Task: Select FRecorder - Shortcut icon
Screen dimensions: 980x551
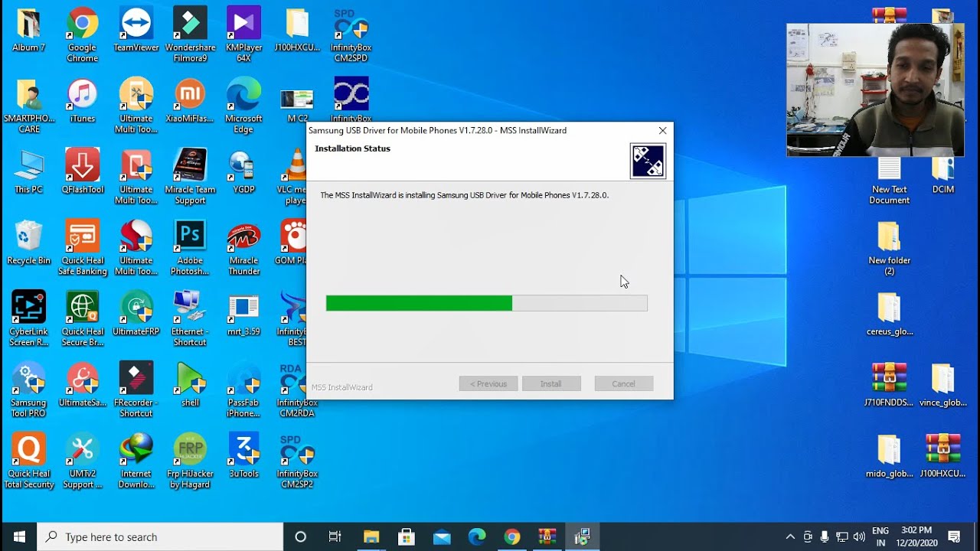Action: (136, 390)
